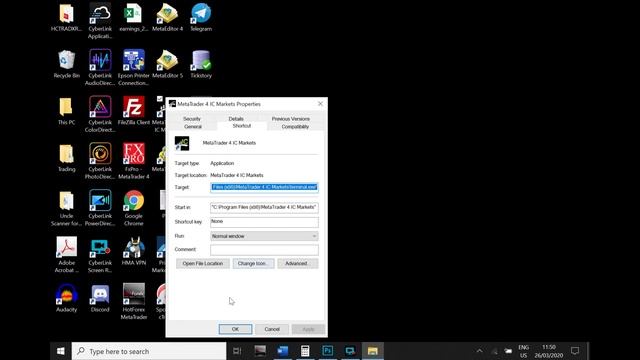The width and height of the screenshot is (640, 360).
Task: Click inside the Target field
Action: point(264,187)
